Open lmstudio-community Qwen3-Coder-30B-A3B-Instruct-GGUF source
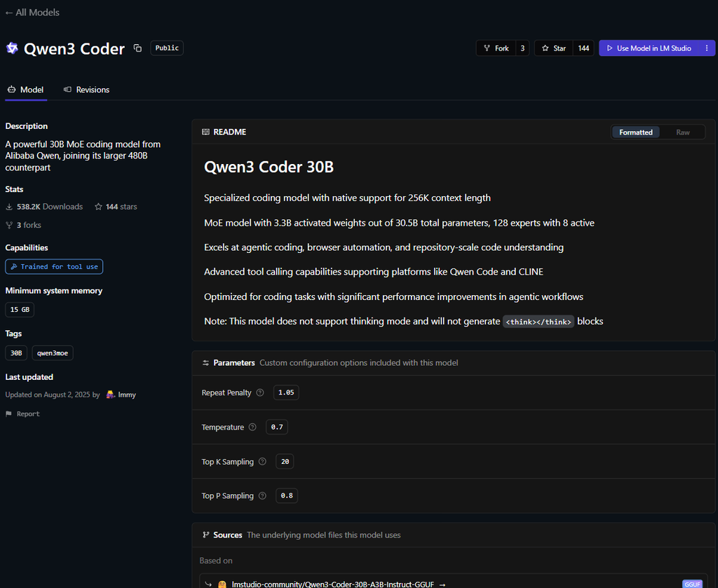 tap(333, 584)
